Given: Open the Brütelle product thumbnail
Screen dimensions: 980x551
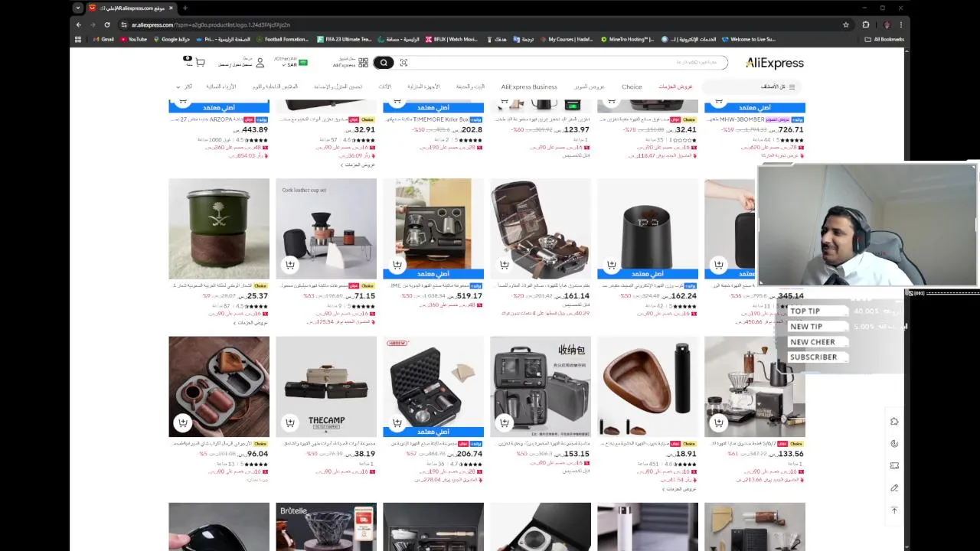Looking at the screenshot, I should 326,527.
